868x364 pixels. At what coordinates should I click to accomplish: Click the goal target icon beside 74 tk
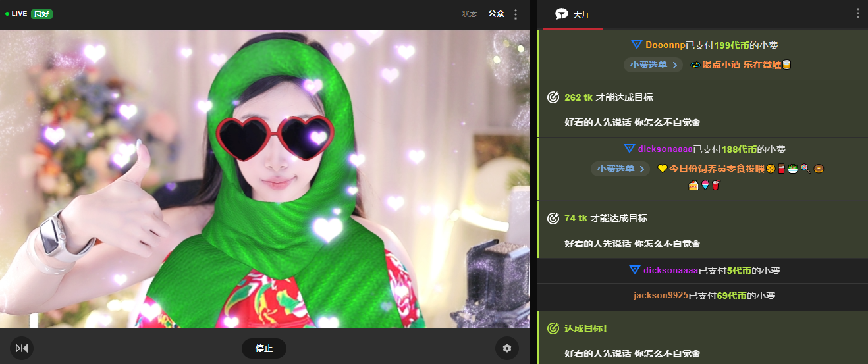tap(553, 218)
